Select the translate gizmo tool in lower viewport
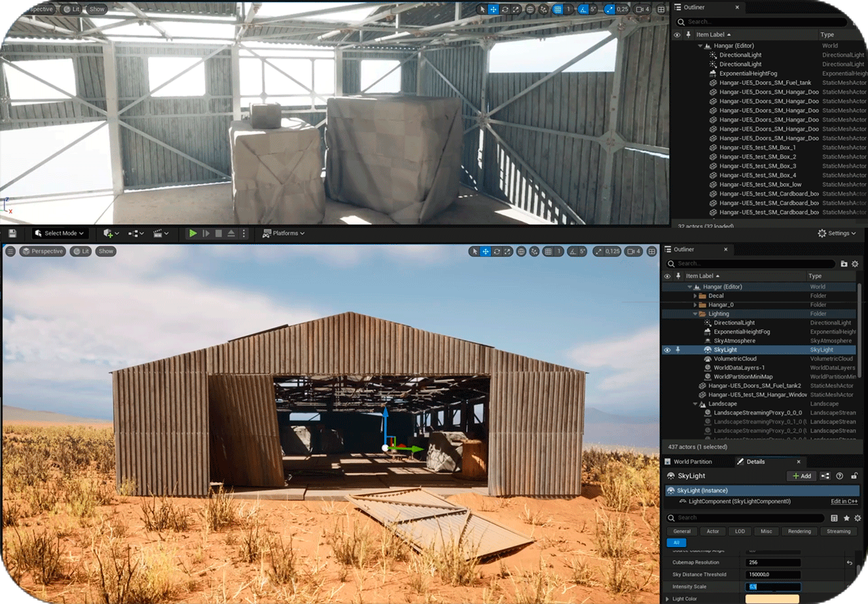The width and height of the screenshot is (868, 604). pyautogui.click(x=486, y=251)
